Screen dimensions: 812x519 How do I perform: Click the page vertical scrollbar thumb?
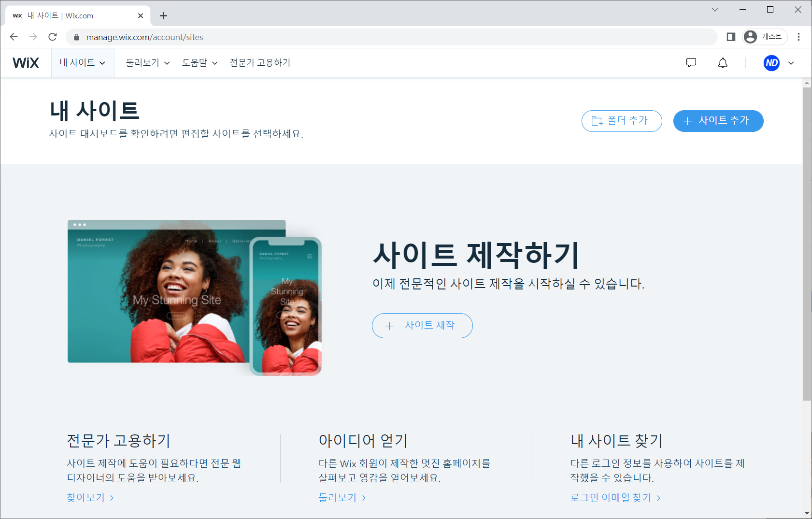(x=807, y=244)
